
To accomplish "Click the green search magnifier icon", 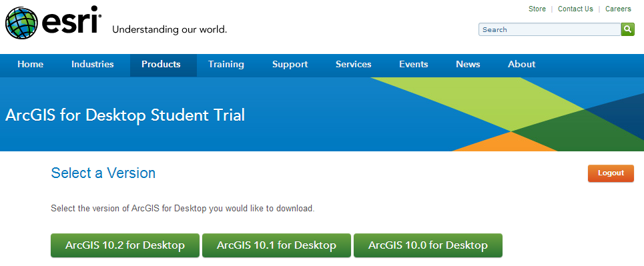I will pyautogui.click(x=627, y=29).
